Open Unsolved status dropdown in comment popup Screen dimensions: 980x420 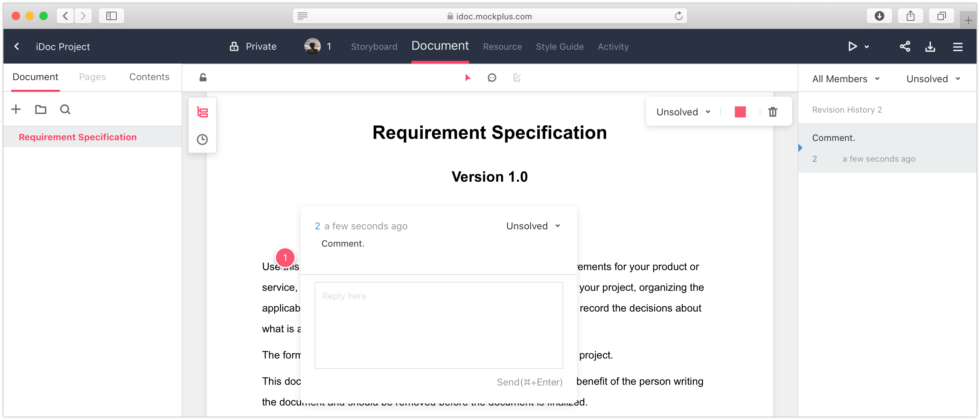click(x=533, y=226)
